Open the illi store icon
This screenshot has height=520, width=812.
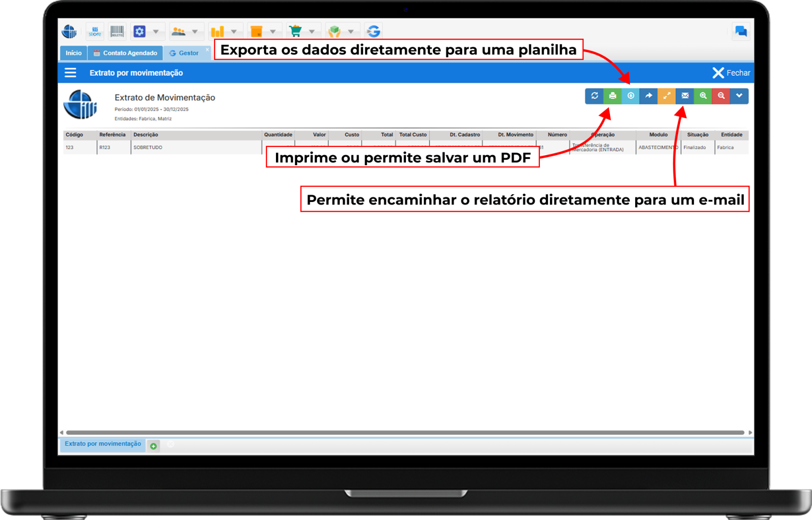pyautogui.click(x=95, y=31)
